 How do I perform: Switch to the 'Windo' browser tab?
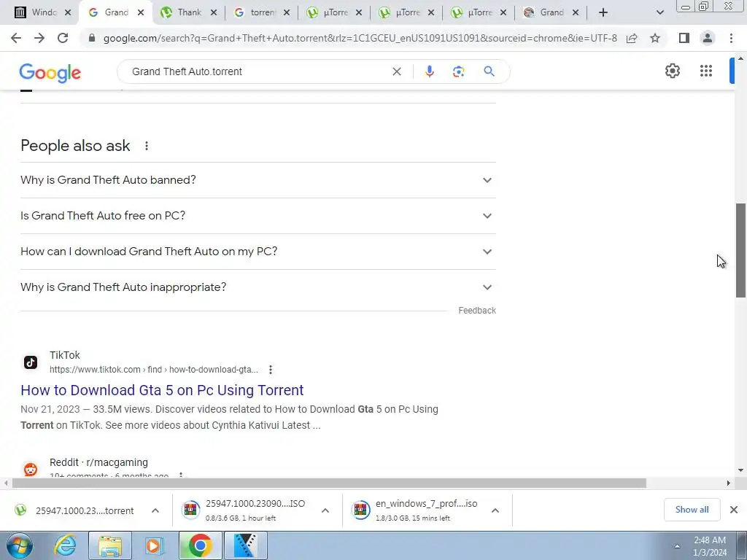click(43, 12)
